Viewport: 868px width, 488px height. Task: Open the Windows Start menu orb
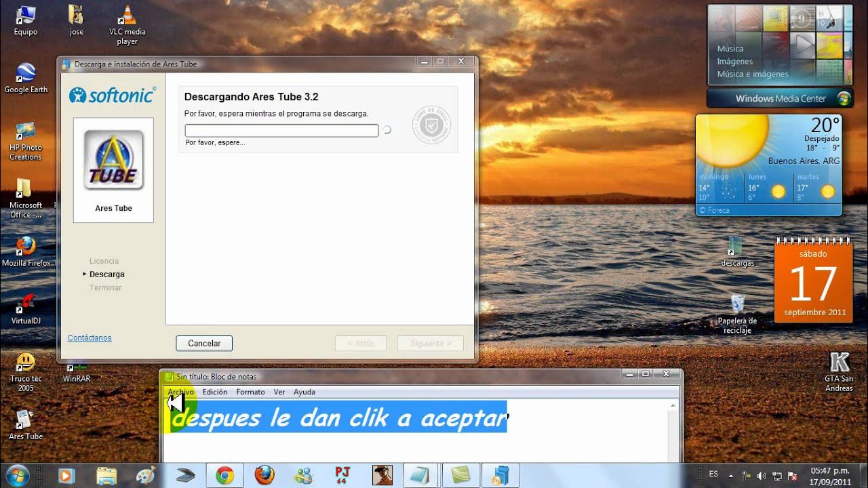pyautogui.click(x=17, y=474)
